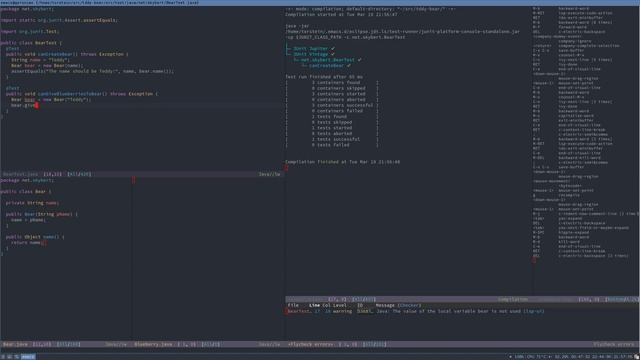Viewport: 640px width, 360px height.
Task: Click the 'bear.give' line at the cursor
Action: pos(24,105)
